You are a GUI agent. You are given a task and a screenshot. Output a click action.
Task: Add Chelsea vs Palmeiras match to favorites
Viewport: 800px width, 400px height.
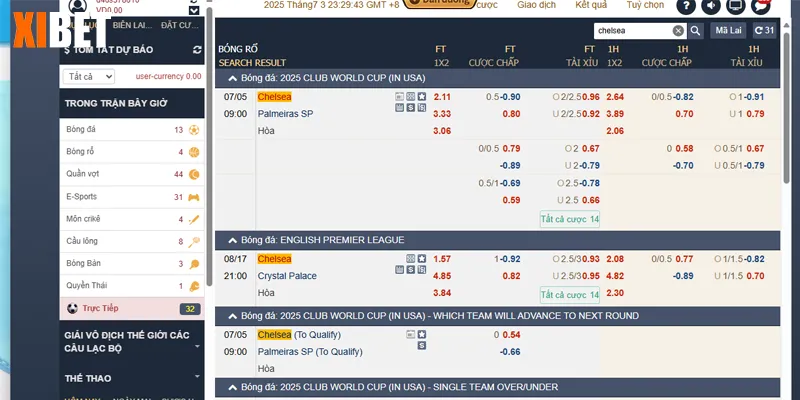click(422, 97)
